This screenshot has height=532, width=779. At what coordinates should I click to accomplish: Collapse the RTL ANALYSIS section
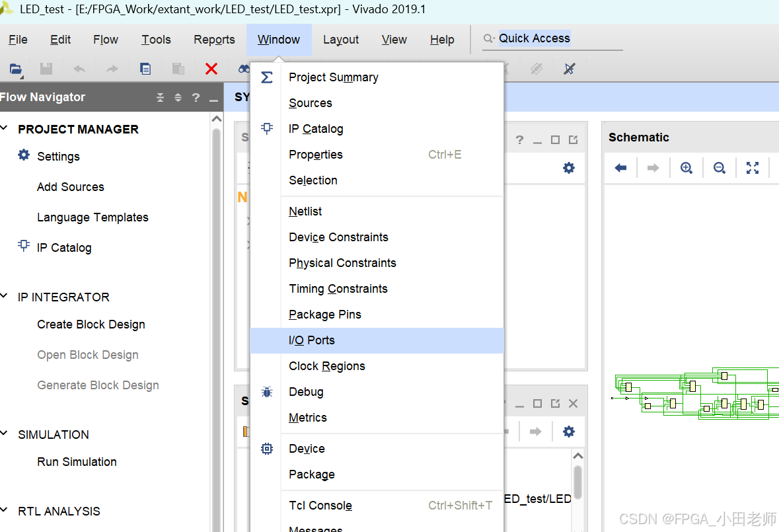[x=4, y=510]
